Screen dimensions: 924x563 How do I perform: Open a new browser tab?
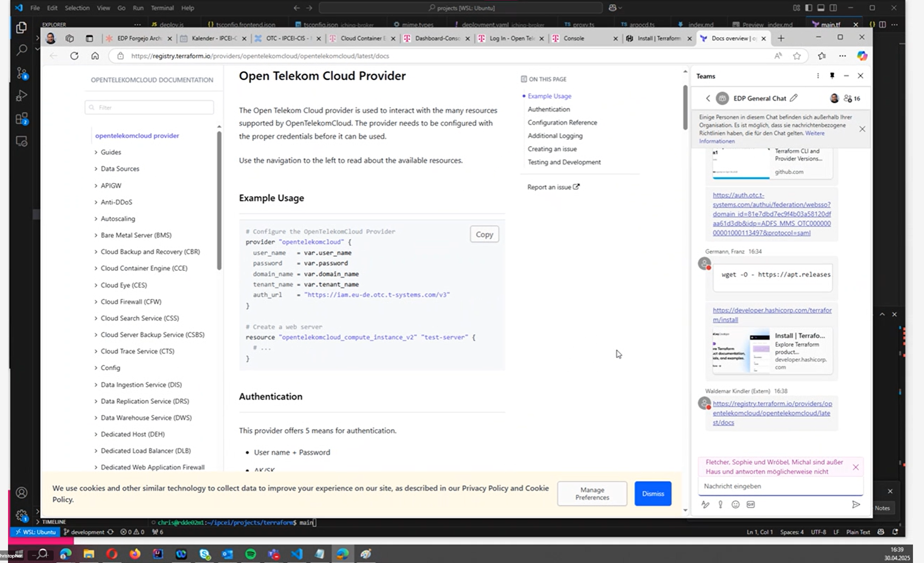pyautogui.click(x=781, y=38)
